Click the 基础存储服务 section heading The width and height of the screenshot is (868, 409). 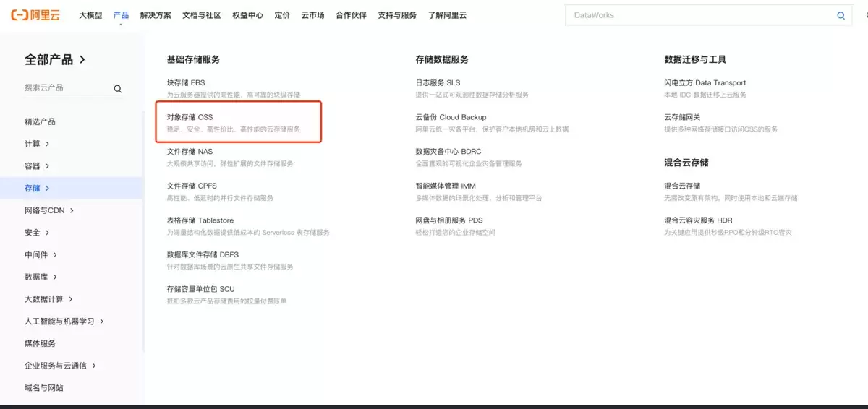[x=193, y=59]
